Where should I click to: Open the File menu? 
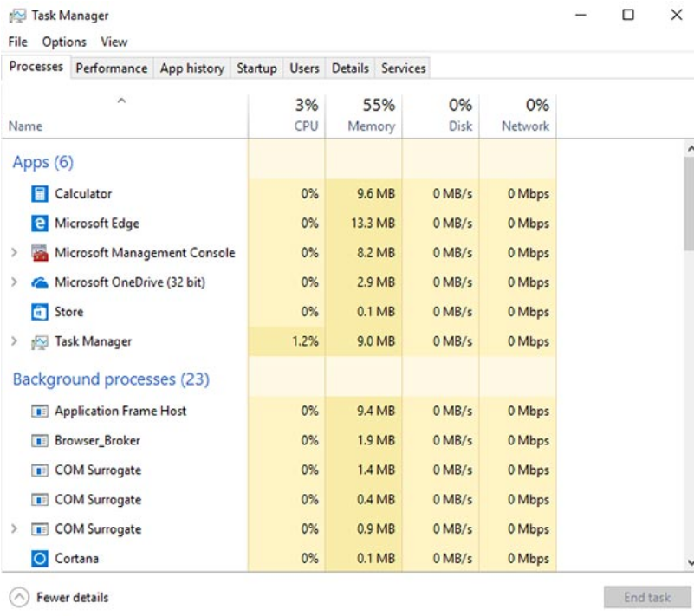pyautogui.click(x=17, y=42)
